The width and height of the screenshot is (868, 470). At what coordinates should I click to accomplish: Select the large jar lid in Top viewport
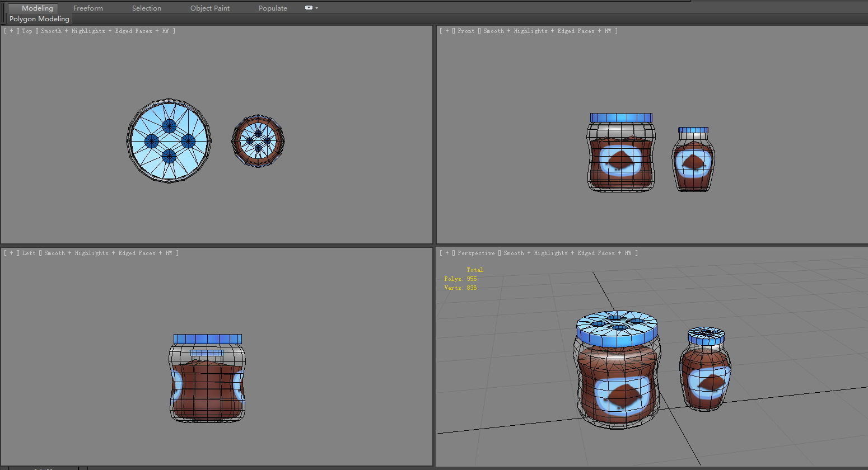pos(169,141)
